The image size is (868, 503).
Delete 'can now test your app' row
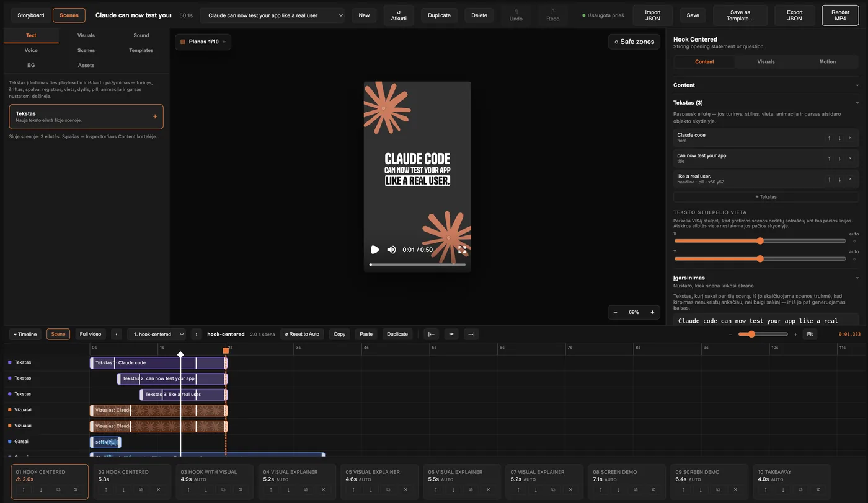pos(850,159)
